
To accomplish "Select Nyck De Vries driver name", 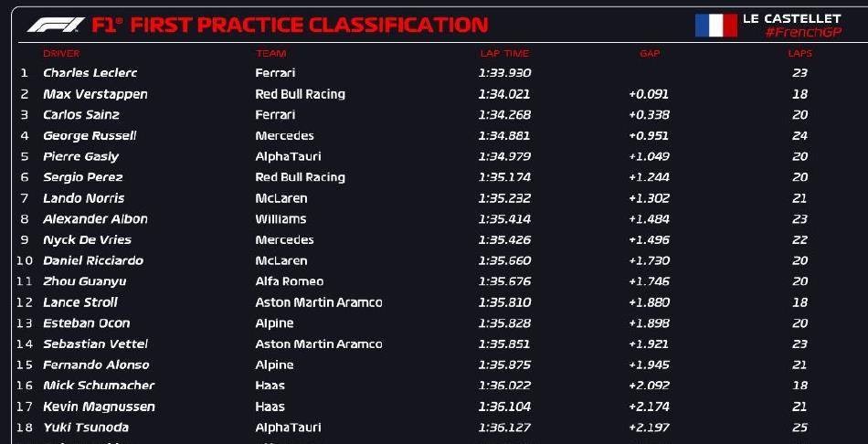I will [x=87, y=239].
